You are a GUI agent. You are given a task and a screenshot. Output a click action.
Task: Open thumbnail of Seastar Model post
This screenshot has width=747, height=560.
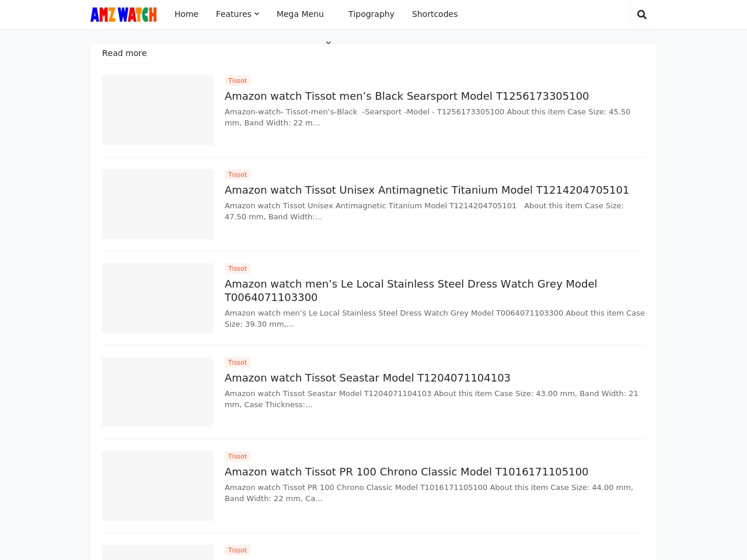(x=158, y=392)
